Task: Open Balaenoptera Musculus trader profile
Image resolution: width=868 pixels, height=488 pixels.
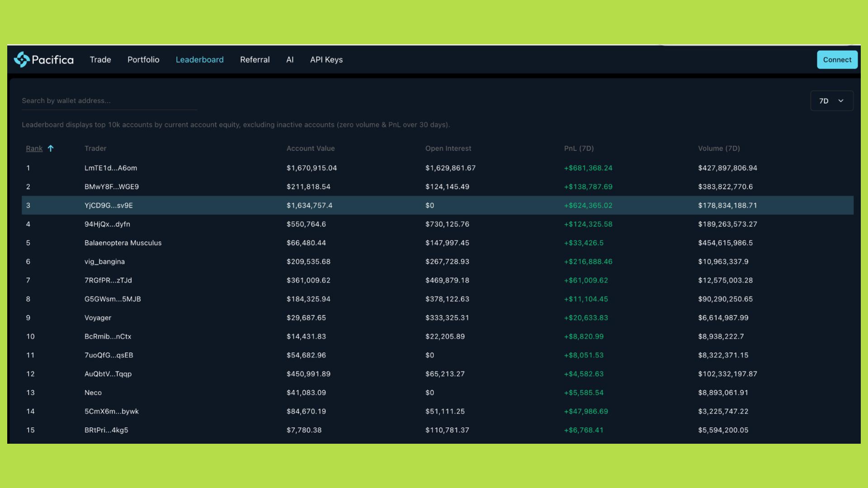Action: pyautogui.click(x=123, y=243)
